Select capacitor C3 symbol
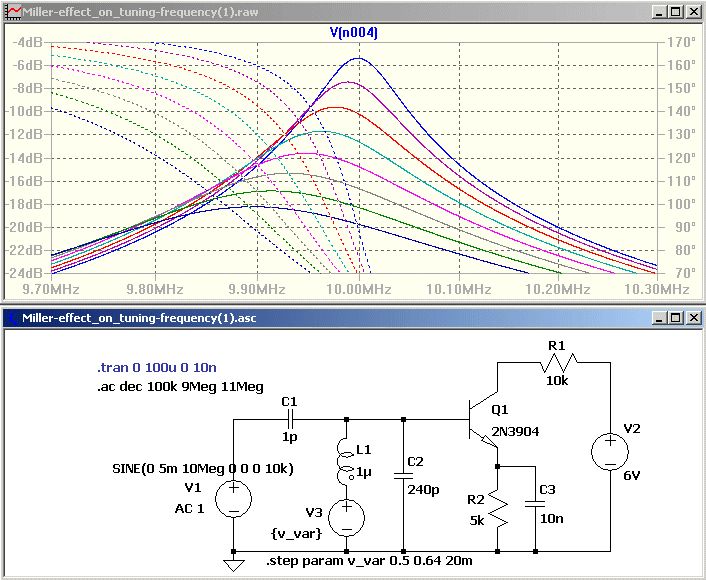This screenshot has width=706, height=580. pyautogui.click(x=535, y=504)
